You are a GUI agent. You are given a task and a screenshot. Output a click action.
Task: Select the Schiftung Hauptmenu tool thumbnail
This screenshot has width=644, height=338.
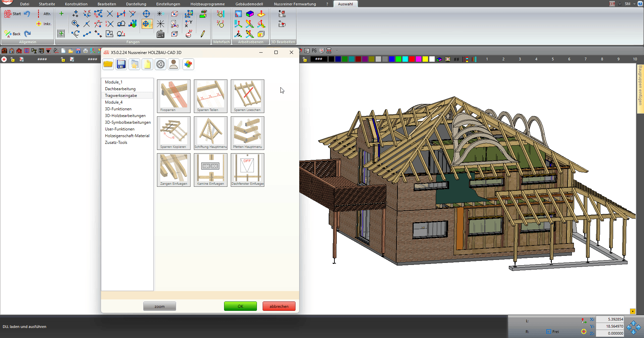tap(210, 133)
